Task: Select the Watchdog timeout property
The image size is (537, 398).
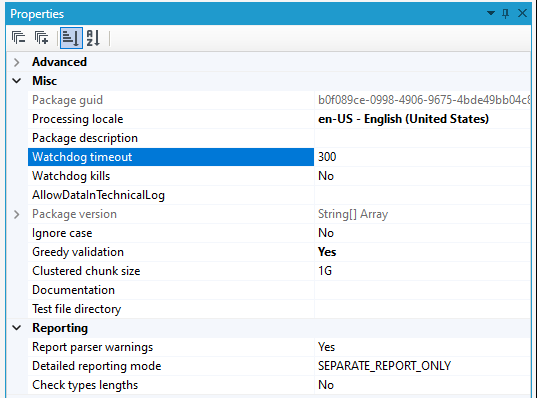Action: point(171,157)
